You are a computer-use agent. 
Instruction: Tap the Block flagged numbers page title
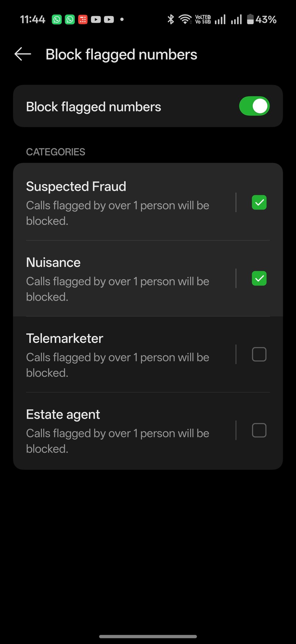(121, 54)
